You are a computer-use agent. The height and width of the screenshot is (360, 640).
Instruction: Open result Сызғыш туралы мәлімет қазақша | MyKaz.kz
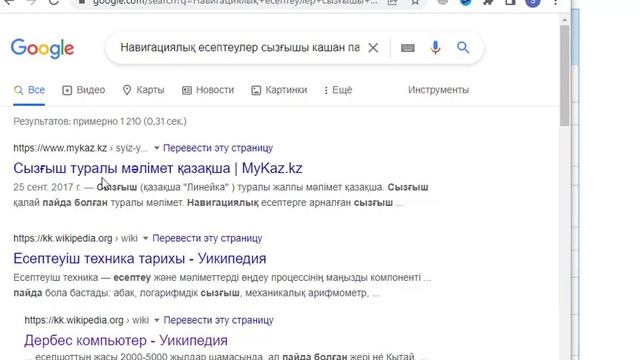point(158,168)
